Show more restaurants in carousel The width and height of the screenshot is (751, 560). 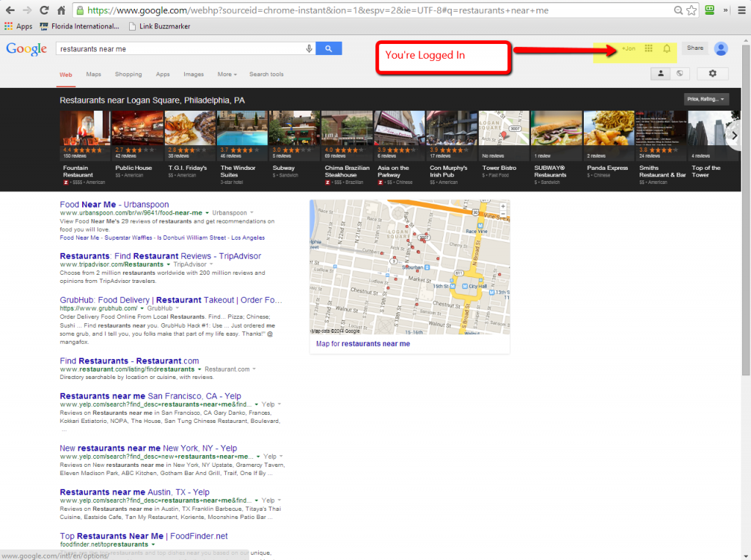(734, 136)
